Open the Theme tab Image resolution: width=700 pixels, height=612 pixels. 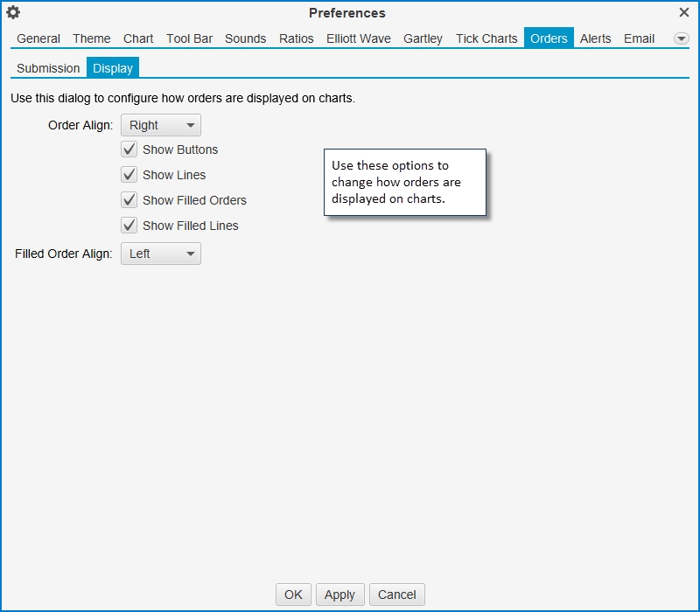92,38
